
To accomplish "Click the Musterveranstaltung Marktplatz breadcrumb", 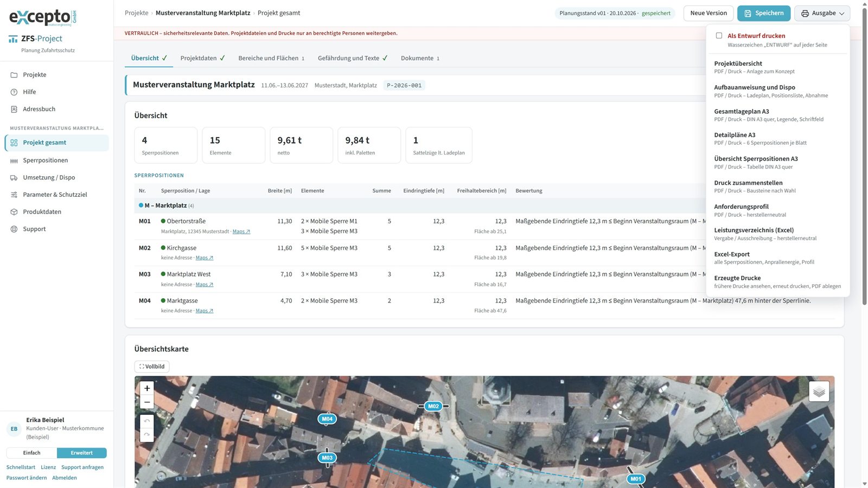I will (x=203, y=13).
